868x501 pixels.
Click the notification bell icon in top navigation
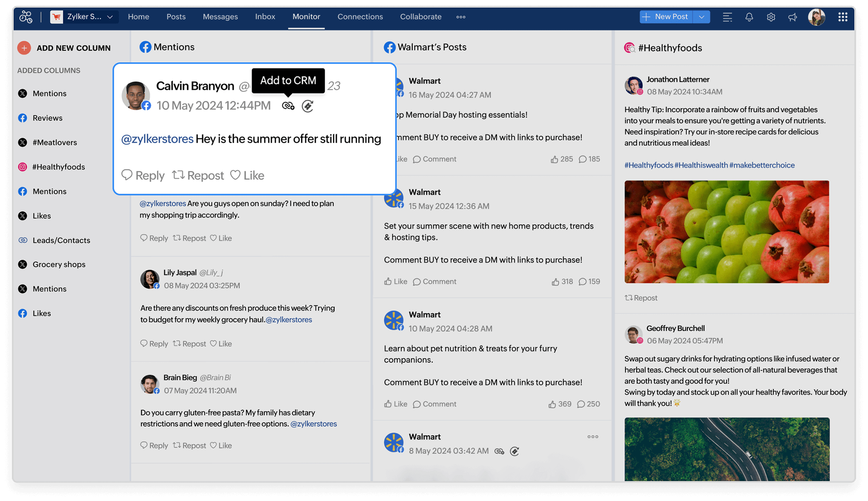(x=750, y=16)
